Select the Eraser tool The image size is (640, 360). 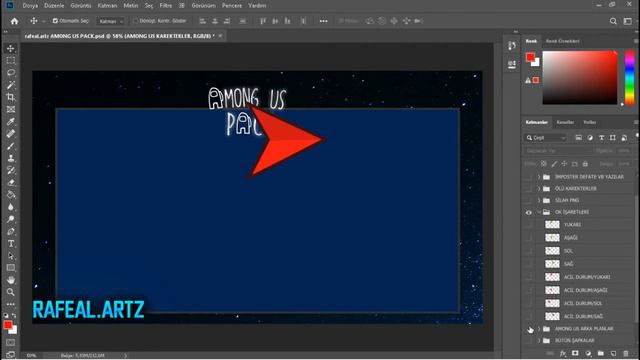[x=11, y=182]
